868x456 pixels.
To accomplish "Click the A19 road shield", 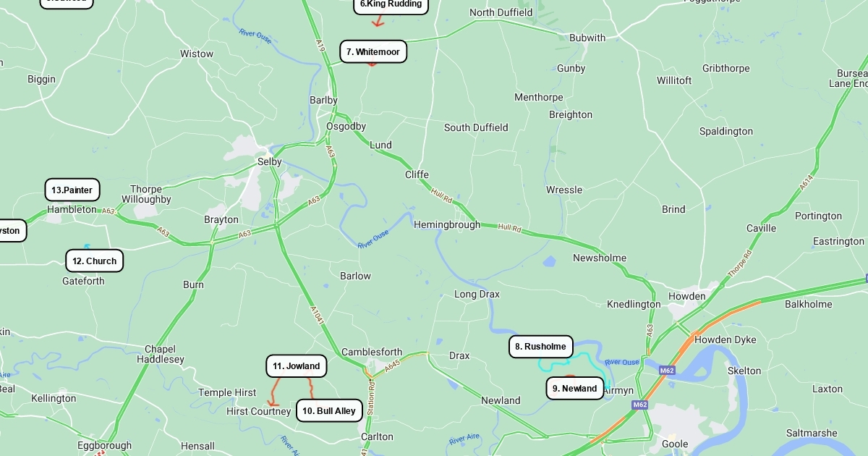I will coord(320,45).
